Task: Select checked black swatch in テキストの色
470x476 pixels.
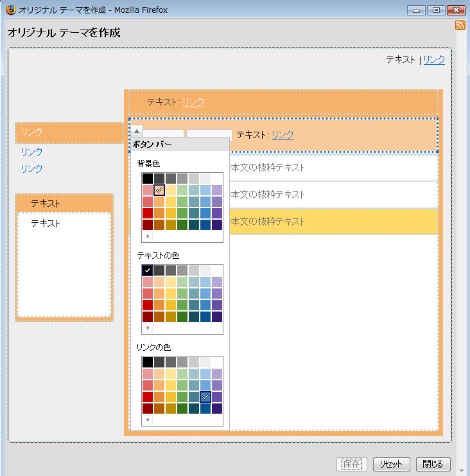Action: tap(148, 270)
